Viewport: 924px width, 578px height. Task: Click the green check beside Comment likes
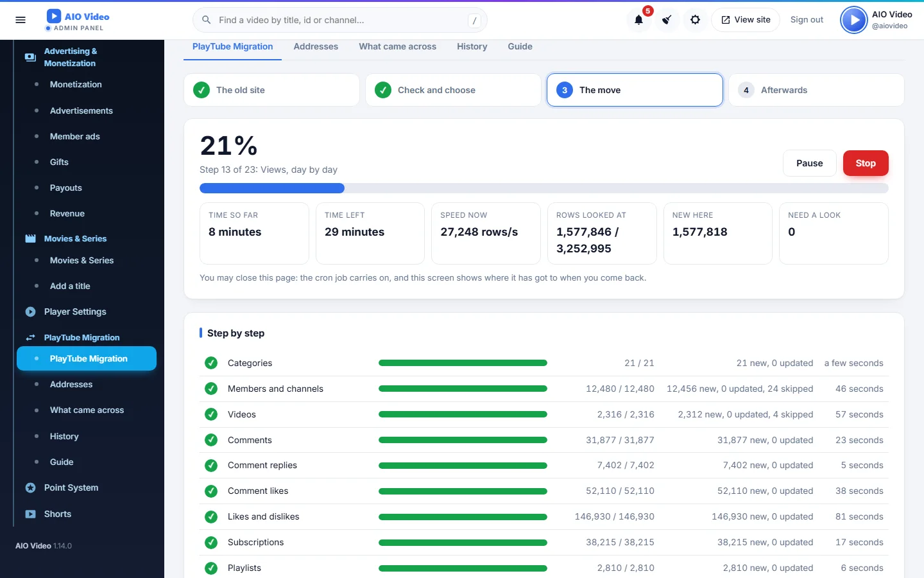(211, 491)
